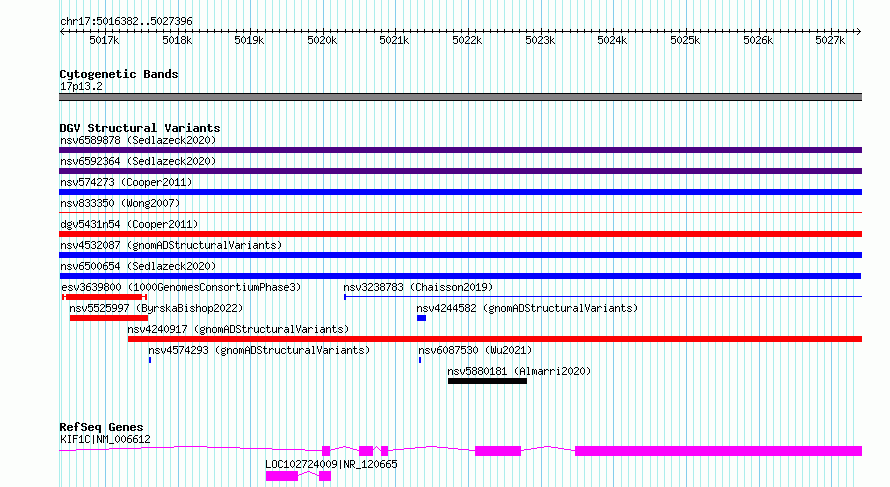Viewport: 890px width, 487px height.
Task: Select the blue bar below nsv574273
Action: pyautogui.click(x=460, y=192)
